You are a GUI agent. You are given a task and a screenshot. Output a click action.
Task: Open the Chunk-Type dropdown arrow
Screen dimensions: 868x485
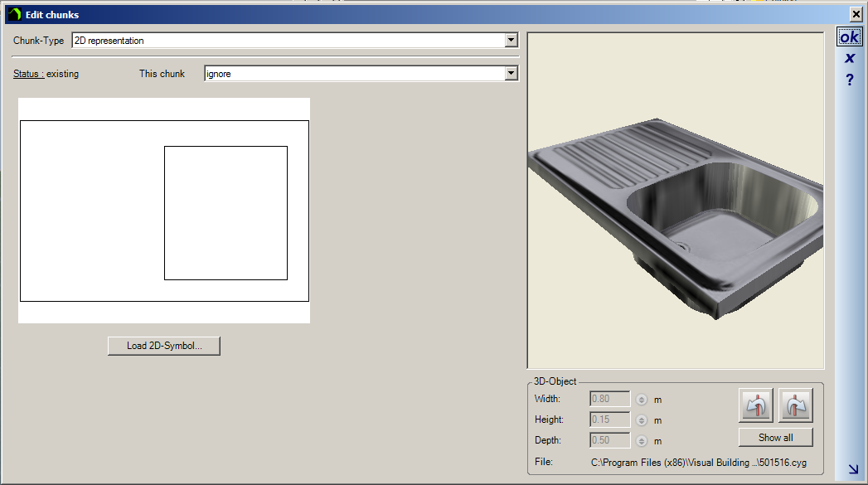[511, 40]
